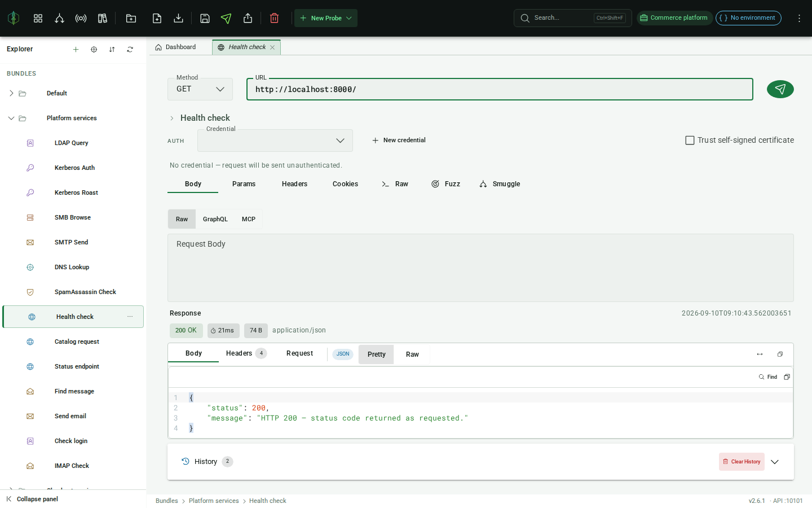The image size is (812, 508).
Task: Select DNS Lookup probe
Action: click(x=73, y=267)
